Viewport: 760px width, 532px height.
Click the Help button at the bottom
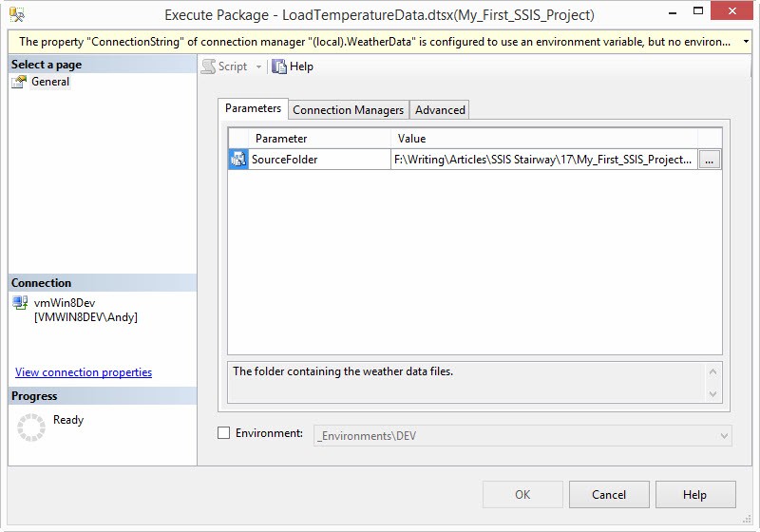coord(694,494)
